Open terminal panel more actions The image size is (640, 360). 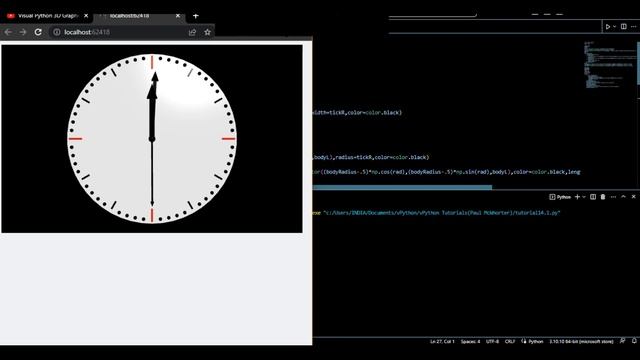pyautogui.click(x=613, y=197)
